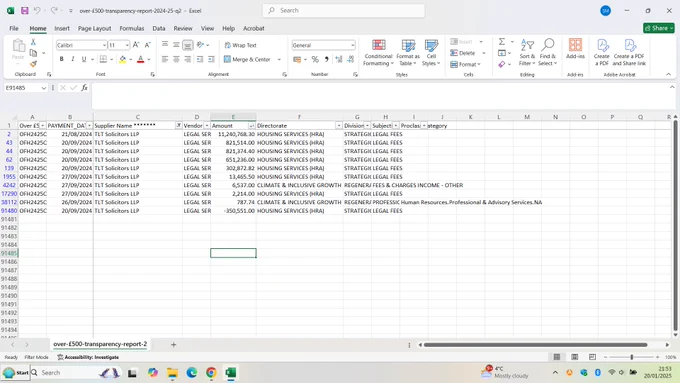Viewport: 680px width, 383px height.
Task: Collapse the ribbon chevron
Action: point(668,75)
